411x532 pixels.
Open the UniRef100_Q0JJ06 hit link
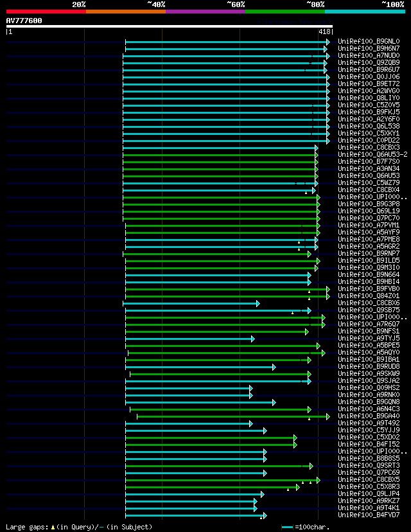[369, 76]
